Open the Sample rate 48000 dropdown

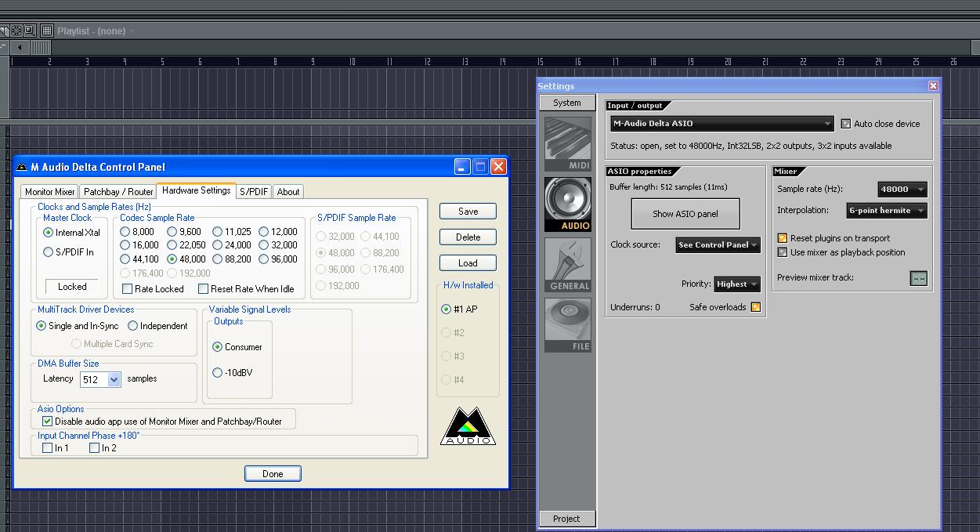point(902,190)
